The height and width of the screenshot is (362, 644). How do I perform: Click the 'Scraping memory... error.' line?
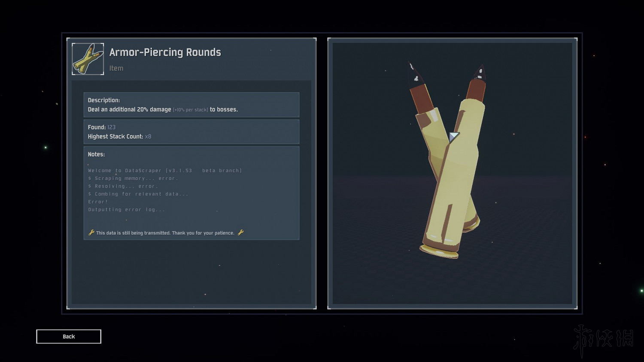click(x=133, y=178)
